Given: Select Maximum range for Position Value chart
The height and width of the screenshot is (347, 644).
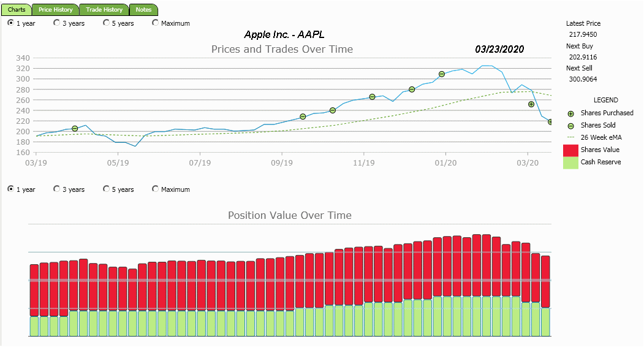Looking at the screenshot, I should [x=156, y=189].
